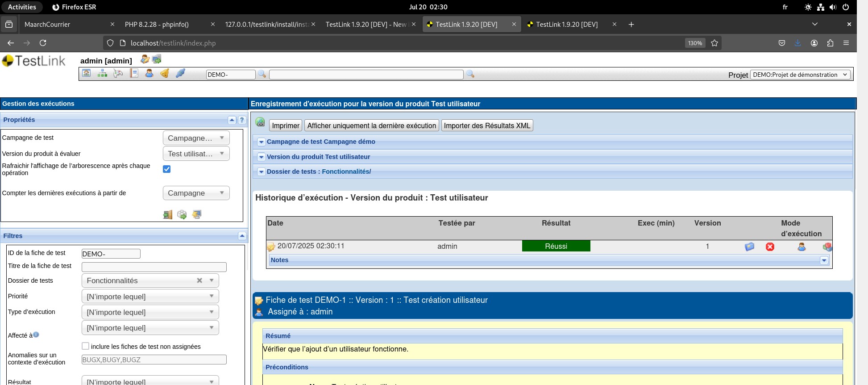The height and width of the screenshot is (385, 868).
Task: Click the plugin connector icon in toolbar
Action: [x=180, y=73]
